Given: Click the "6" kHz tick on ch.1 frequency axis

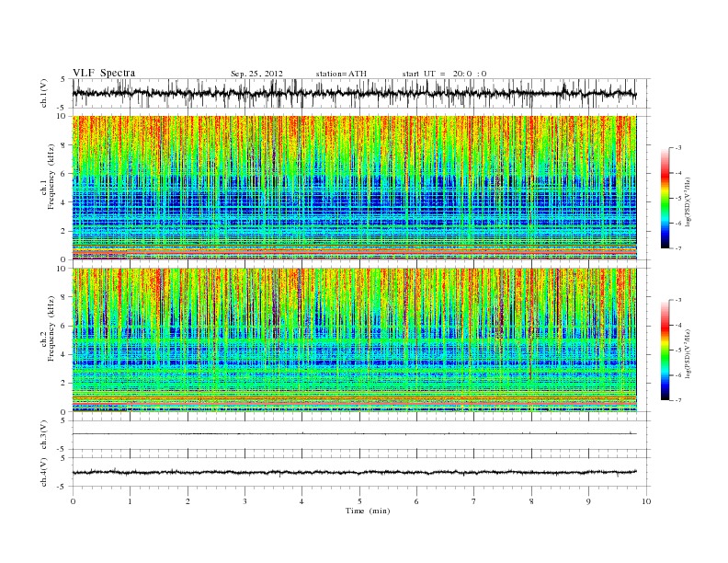Looking at the screenshot, I should 64,174.
